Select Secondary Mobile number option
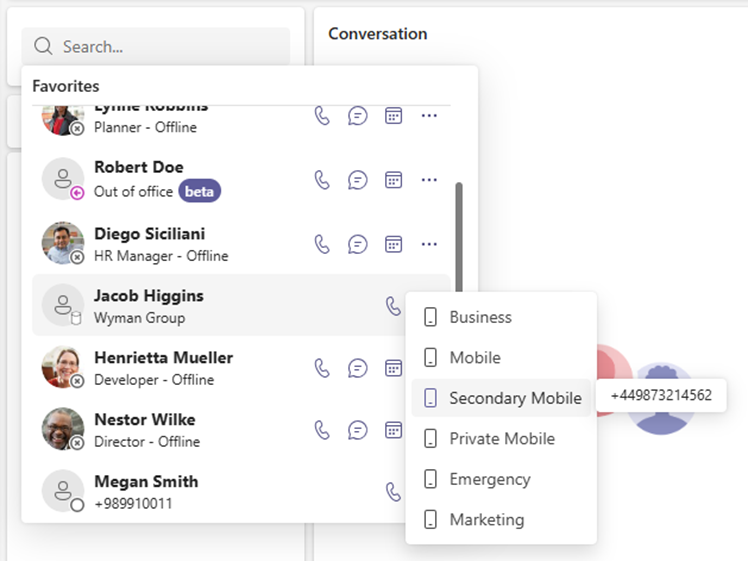The width and height of the screenshot is (748, 561). [x=501, y=398]
